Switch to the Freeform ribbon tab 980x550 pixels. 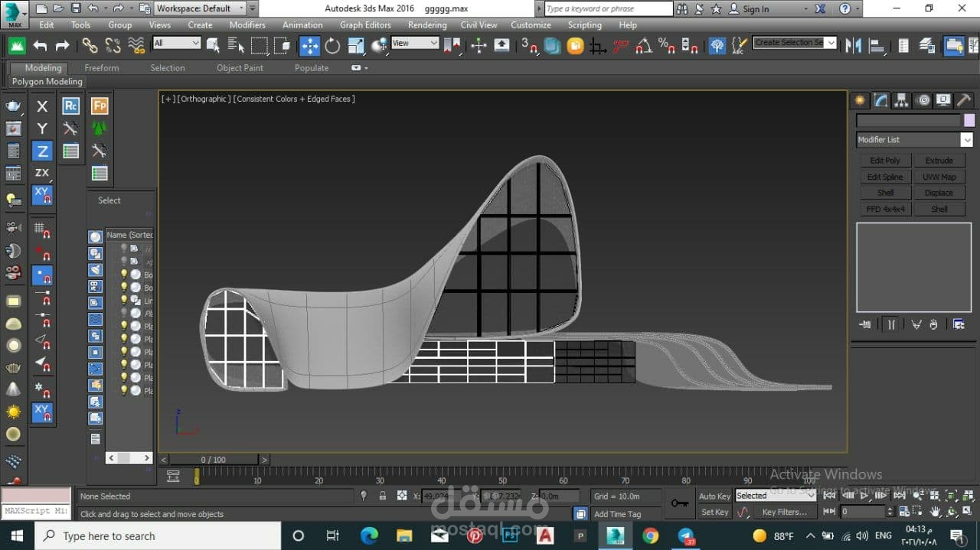102,68
